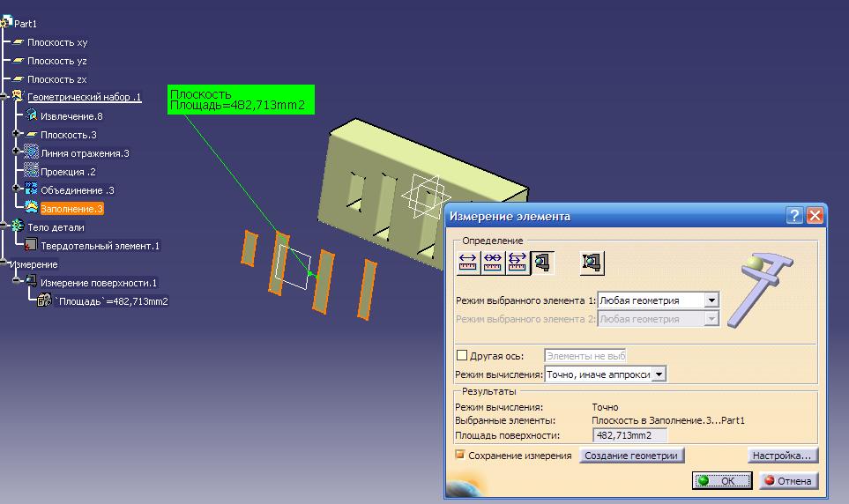Select the Measure Thickness icon
This screenshot has height=504, width=849.
click(592, 263)
